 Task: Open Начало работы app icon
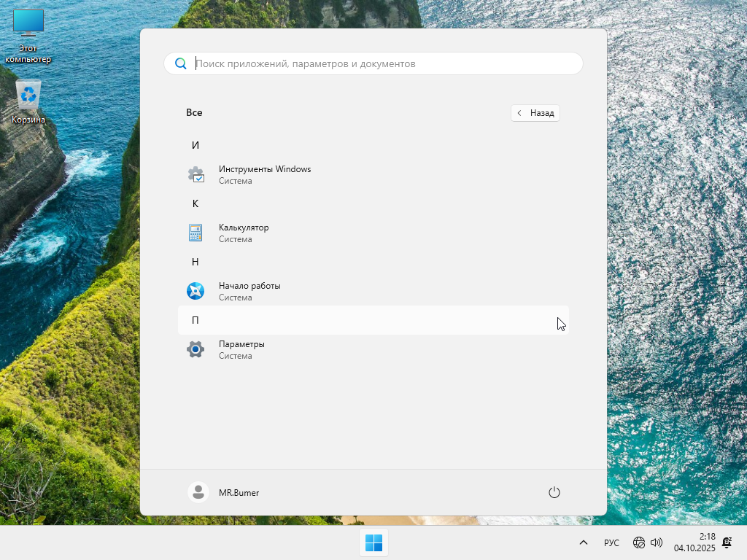pos(196,292)
